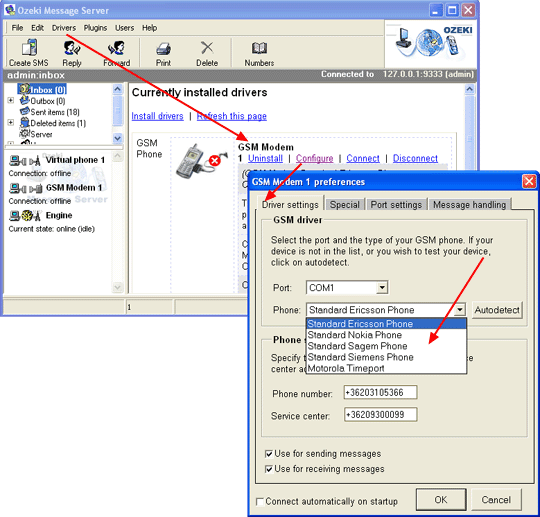Click the Install drivers link
The height and width of the screenshot is (517, 540).
click(x=157, y=116)
